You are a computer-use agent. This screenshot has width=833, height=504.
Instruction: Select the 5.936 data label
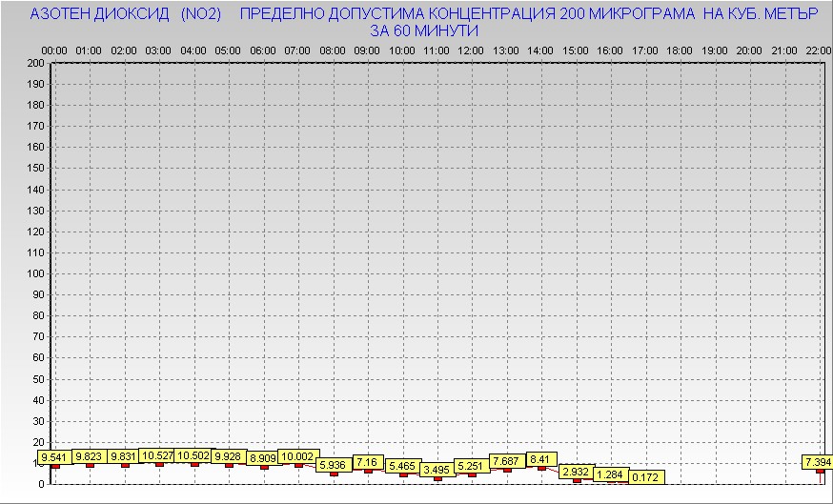point(333,465)
